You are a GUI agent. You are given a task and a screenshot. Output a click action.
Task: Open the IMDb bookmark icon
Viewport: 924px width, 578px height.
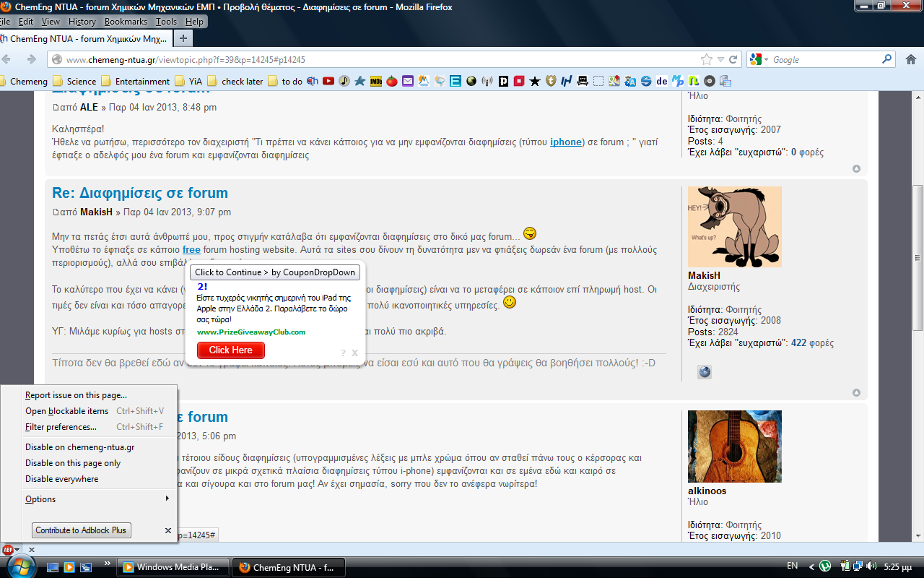(376, 81)
